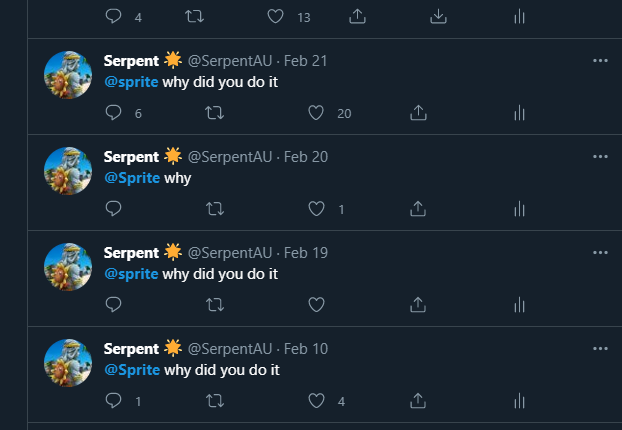Like the Feb 20 tweet
The image size is (622, 430).
[317, 209]
